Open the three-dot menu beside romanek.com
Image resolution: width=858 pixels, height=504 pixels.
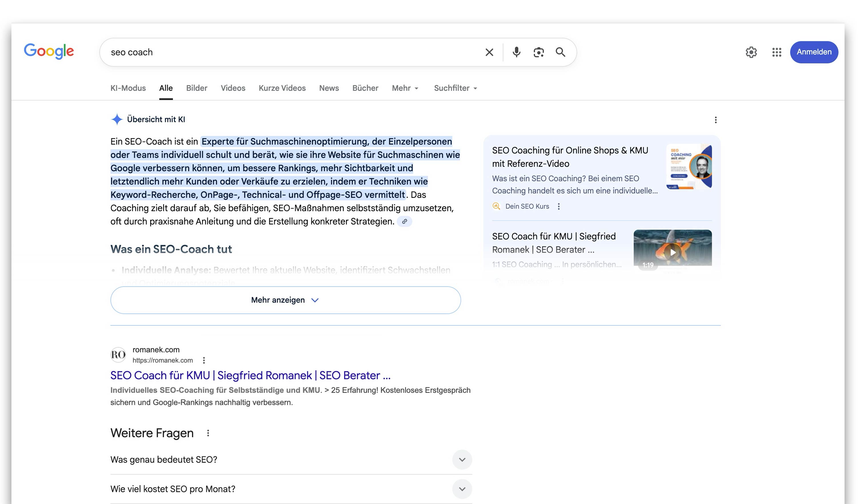(204, 360)
